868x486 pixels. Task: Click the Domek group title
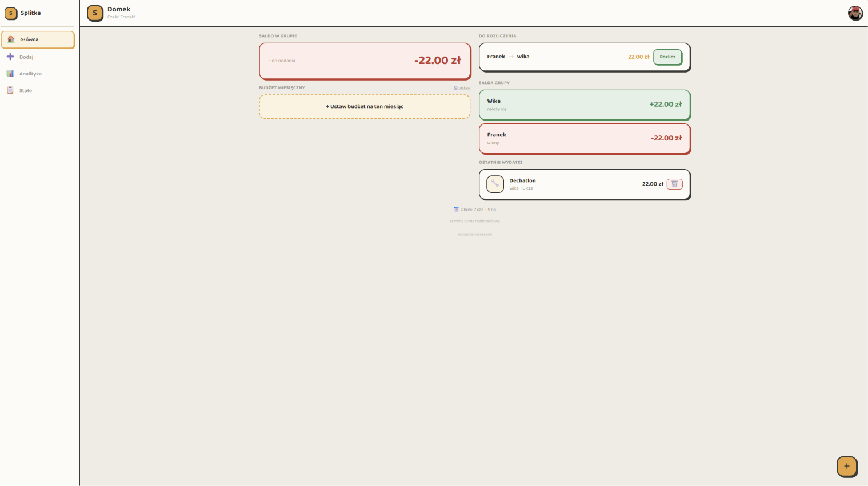(119, 9)
